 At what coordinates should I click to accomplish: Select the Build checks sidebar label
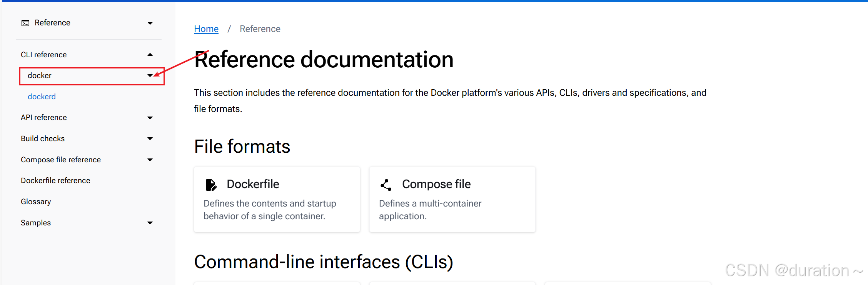(x=43, y=138)
